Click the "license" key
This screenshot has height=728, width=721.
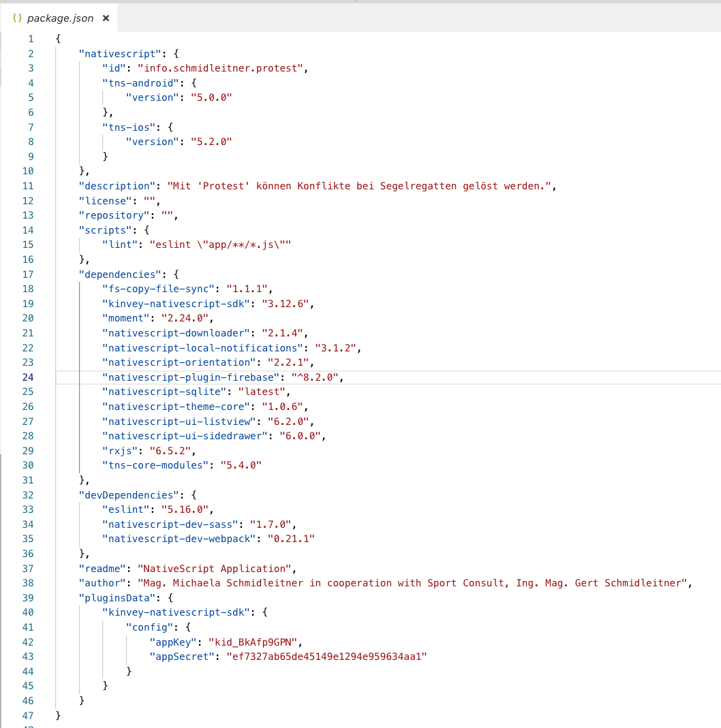pos(105,201)
